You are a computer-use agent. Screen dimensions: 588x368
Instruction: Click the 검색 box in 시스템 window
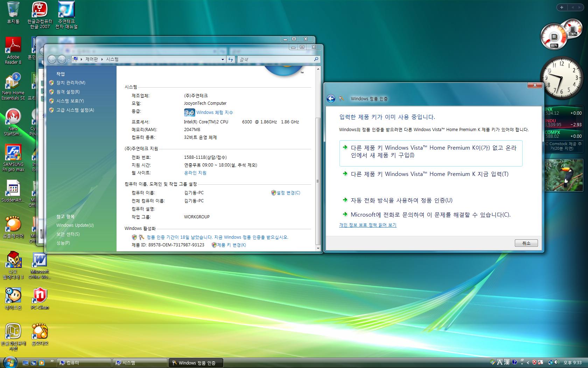(x=279, y=60)
